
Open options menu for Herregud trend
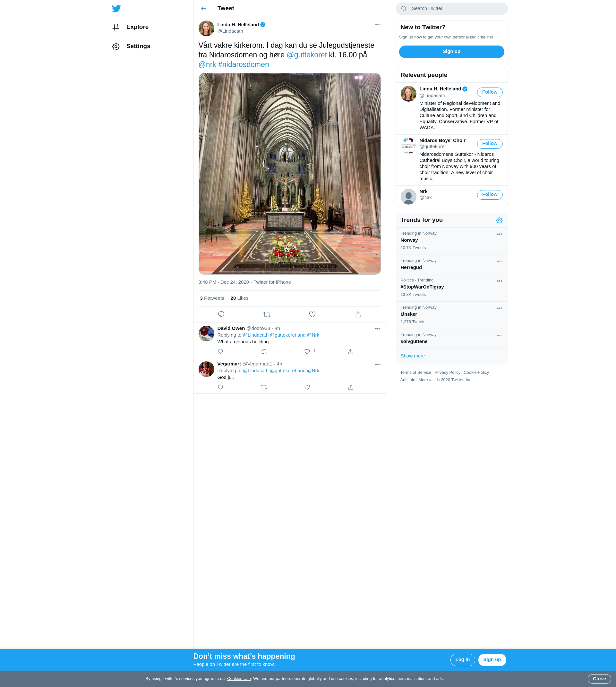click(x=499, y=262)
